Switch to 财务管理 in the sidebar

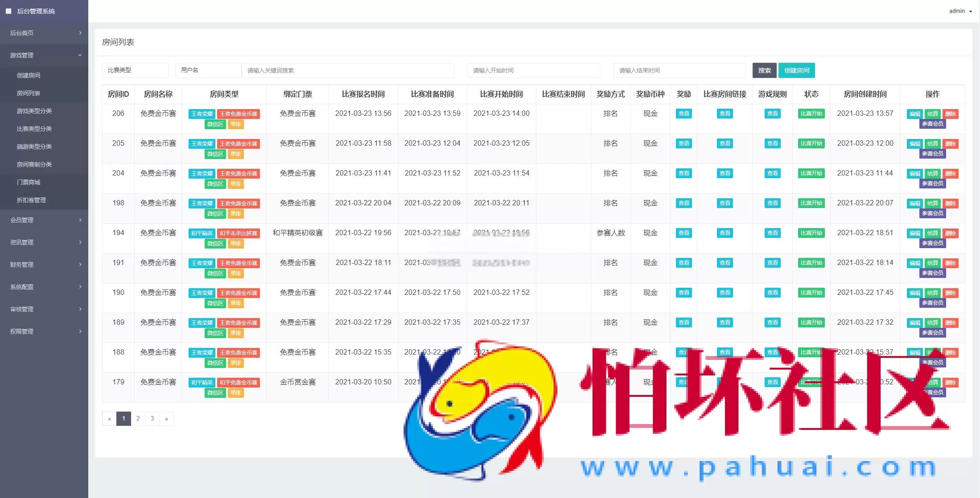click(x=44, y=264)
